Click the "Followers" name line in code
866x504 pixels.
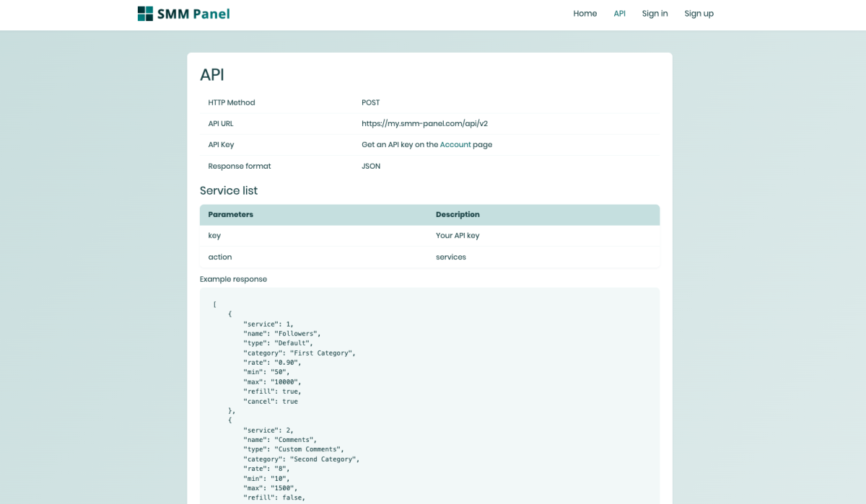pos(281,334)
